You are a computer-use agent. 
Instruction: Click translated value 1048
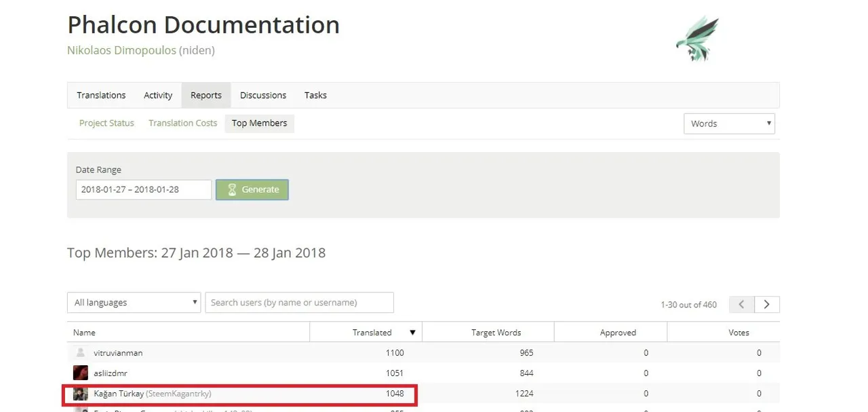click(394, 394)
